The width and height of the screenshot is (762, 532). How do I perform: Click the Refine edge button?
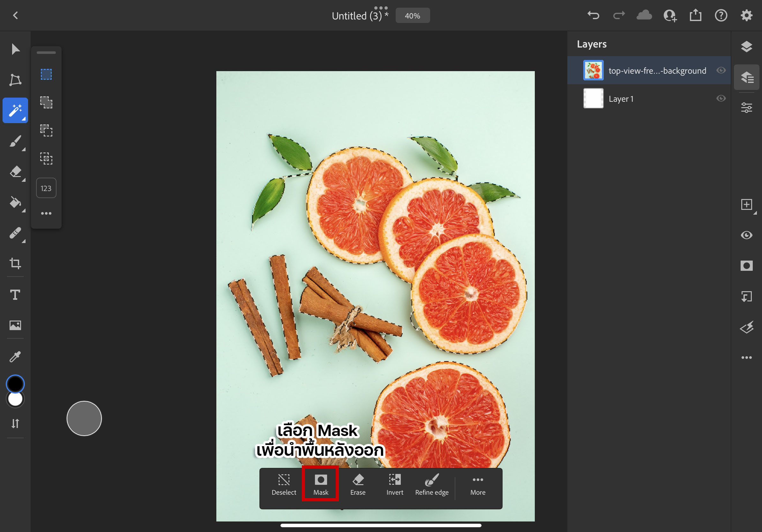(431, 484)
